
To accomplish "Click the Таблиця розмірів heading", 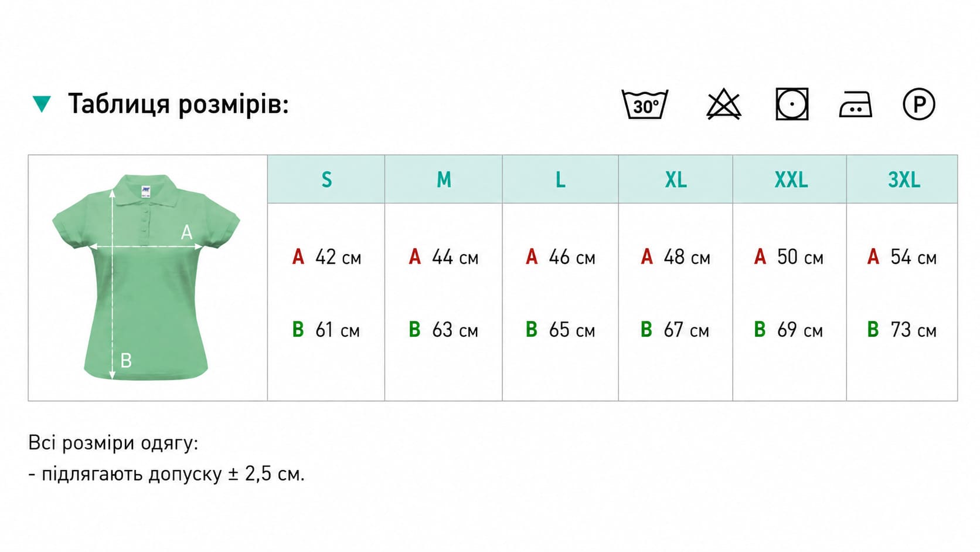I will coord(178,104).
